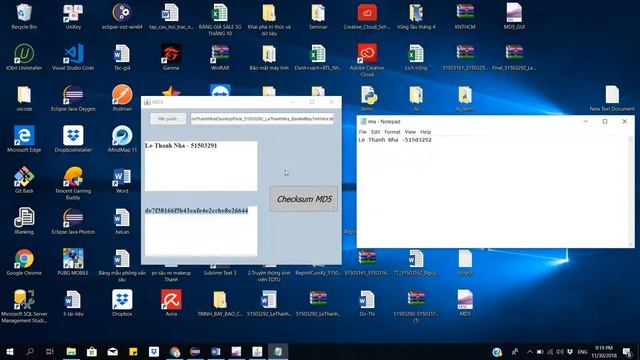
Task: Select the Postman desktop icon
Action: (122, 98)
